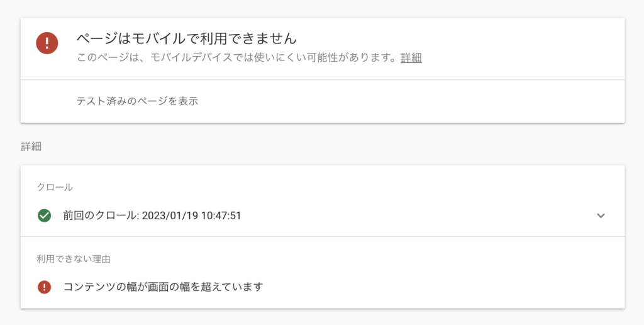Select the コンテンツの幅が画面の幅を超えています issue text
644x325 pixels.
click(163, 287)
